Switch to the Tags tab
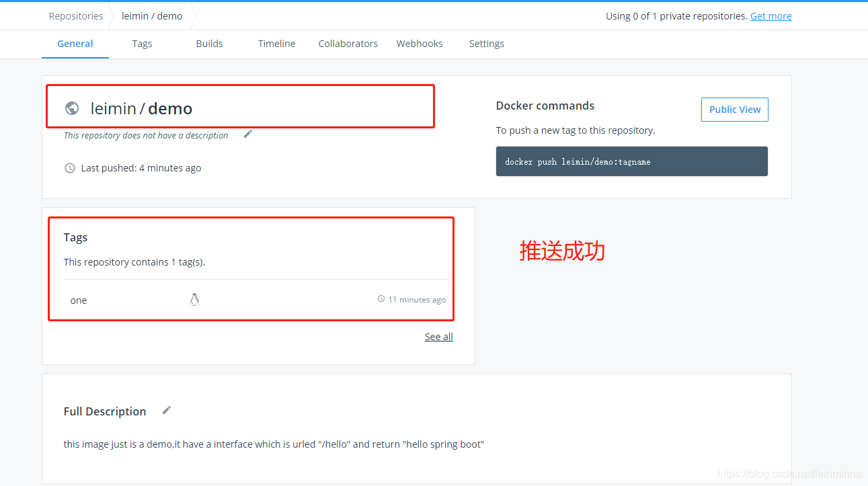This screenshot has width=868, height=486. tap(142, 44)
